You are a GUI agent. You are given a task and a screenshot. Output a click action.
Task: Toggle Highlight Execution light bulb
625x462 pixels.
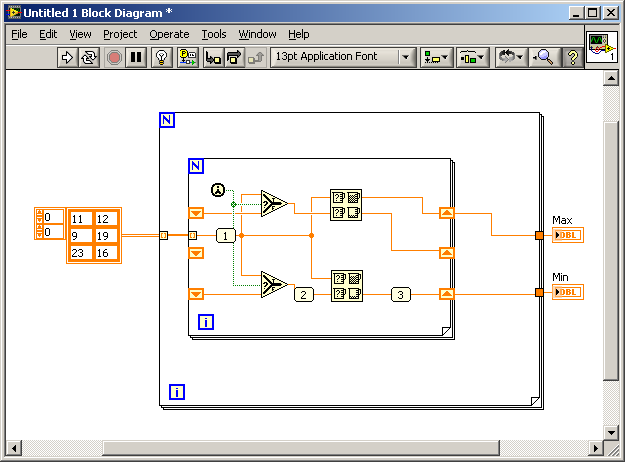tap(160, 57)
